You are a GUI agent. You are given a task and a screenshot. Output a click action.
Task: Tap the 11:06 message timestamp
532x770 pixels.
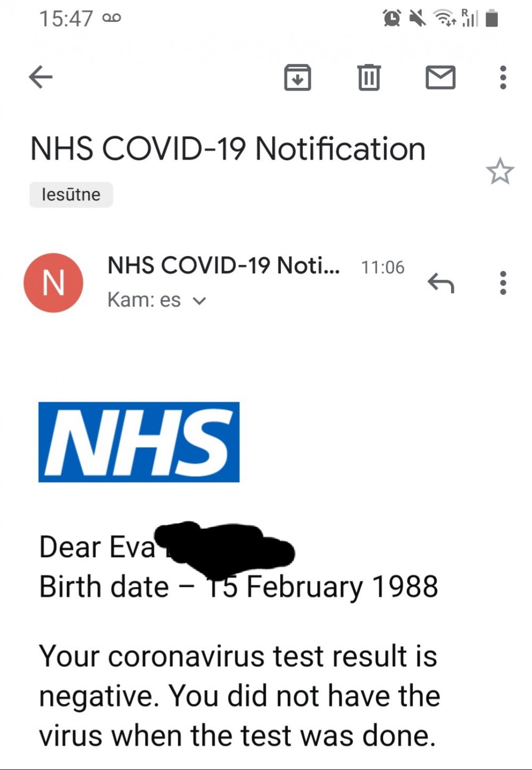383,267
